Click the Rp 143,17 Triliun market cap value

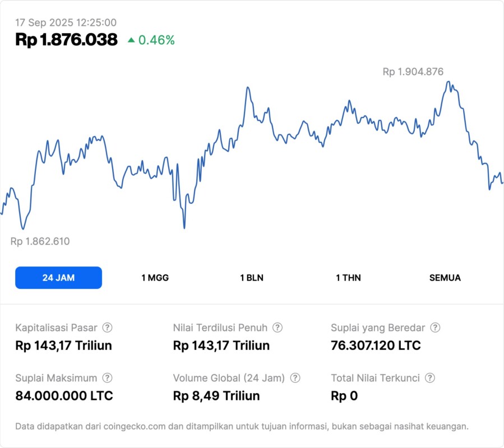[63, 346]
